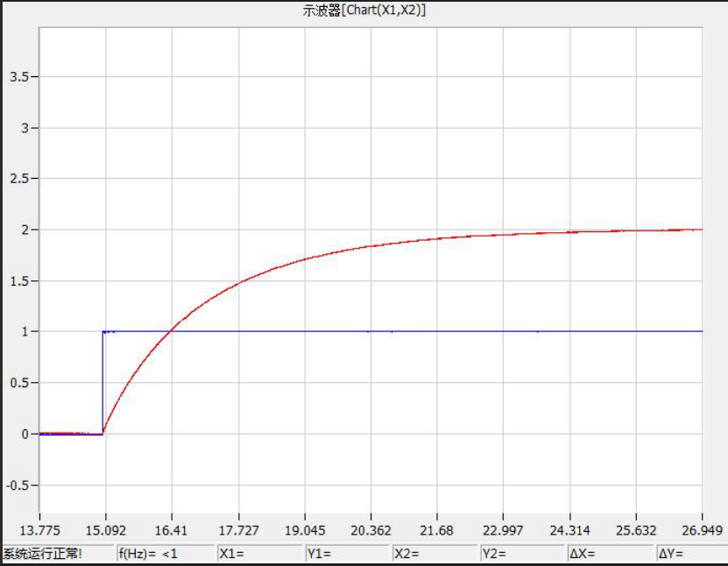Click the red curve's flat end near 2
The height and width of the screenshot is (566, 728).
pyautogui.click(x=683, y=230)
